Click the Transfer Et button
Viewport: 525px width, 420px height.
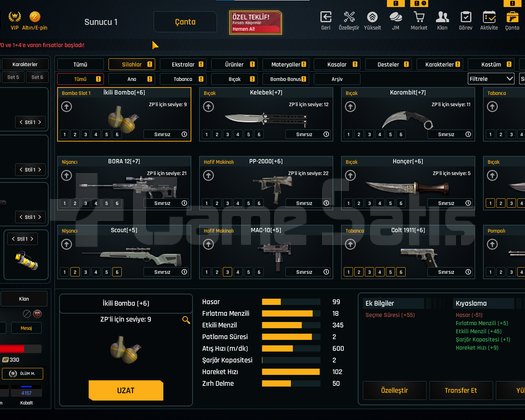click(x=461, y=390)
